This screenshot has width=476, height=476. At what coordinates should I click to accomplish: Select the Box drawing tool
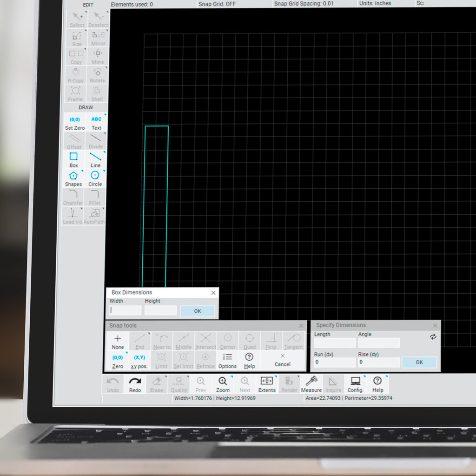pyautogui.click(x=74, y=160)
